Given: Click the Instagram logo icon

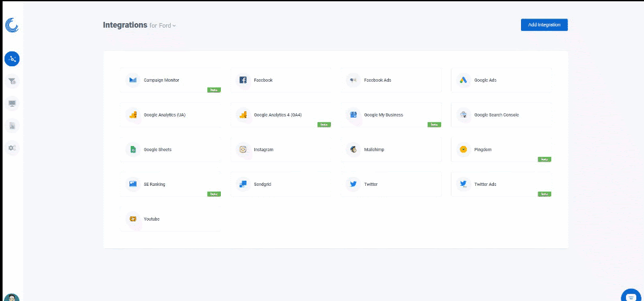Looking at the screenshot, I should (x=243, y=150).
